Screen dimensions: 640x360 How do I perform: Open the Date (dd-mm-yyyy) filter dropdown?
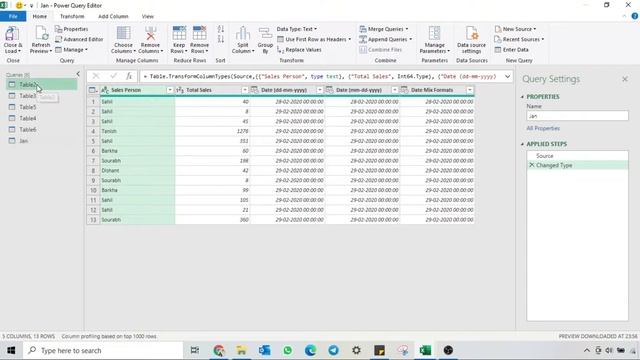tap(320, 90)
